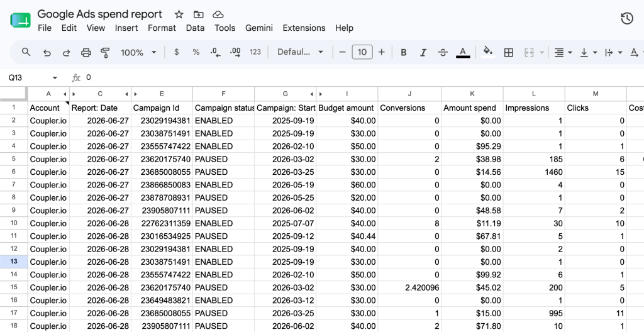
Task: Select column K header
Action: click(x=472, y=94)
